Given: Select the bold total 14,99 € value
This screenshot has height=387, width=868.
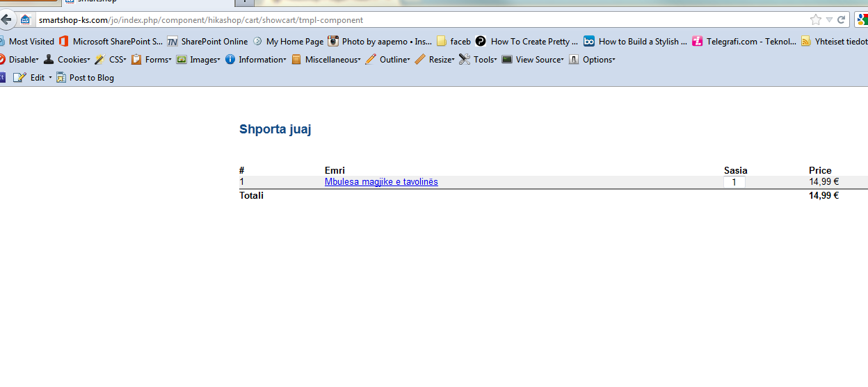Looking at the screenshot, I should point(824,195).
